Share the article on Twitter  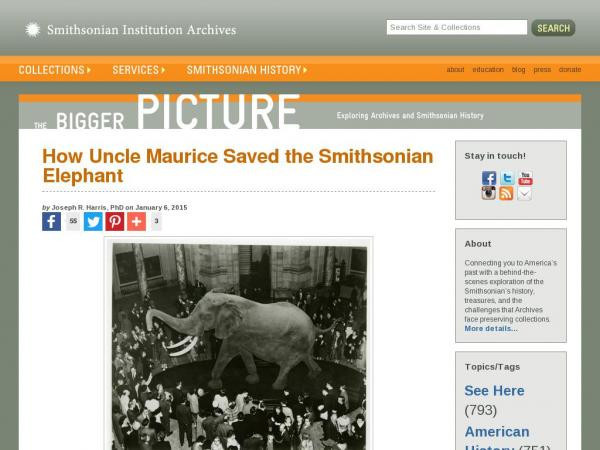[93, 222]
